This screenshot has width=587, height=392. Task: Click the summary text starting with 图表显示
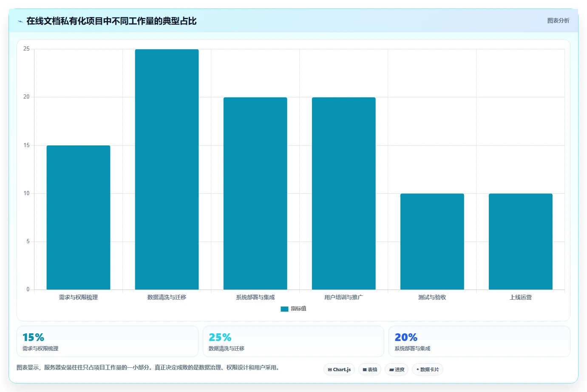(x=149, y=367)
